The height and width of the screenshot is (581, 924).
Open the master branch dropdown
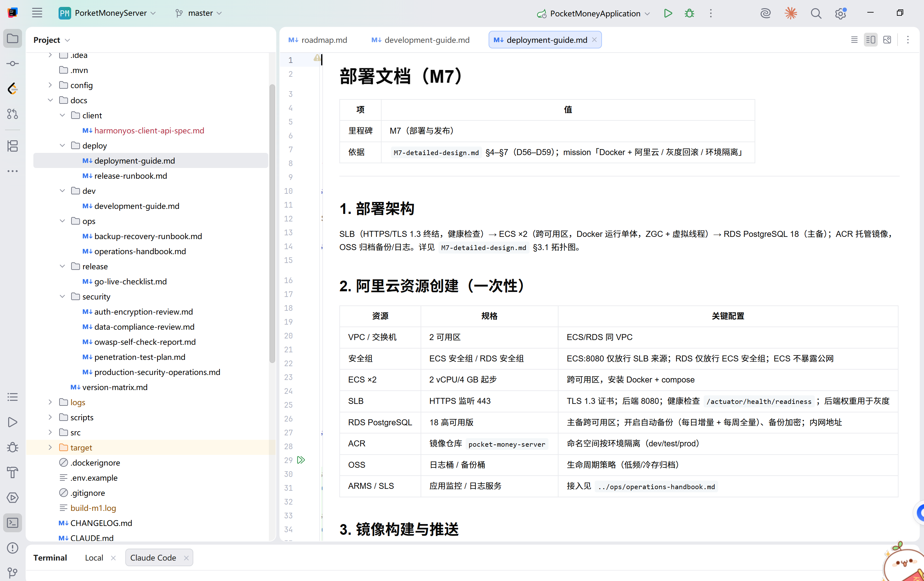[x=199, y=13]
